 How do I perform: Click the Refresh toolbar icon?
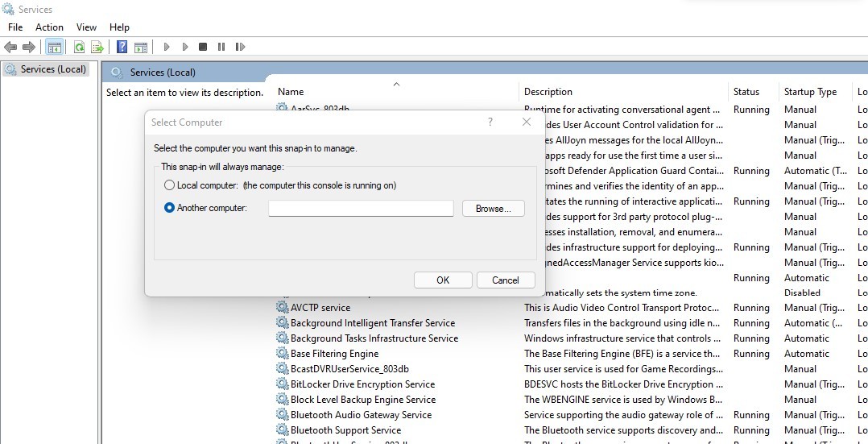pyautogui.click(x=80, y=48)
